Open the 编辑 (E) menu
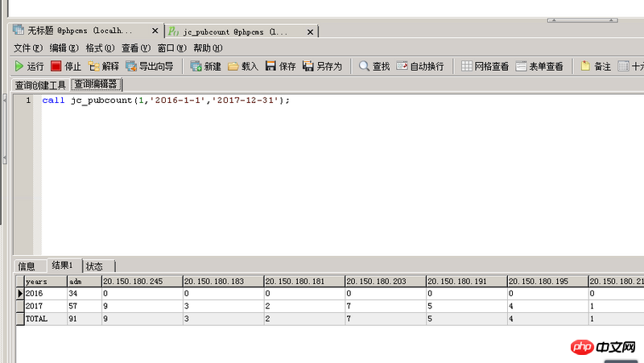Screen dimensions: 644x363 tap(64, 48)
